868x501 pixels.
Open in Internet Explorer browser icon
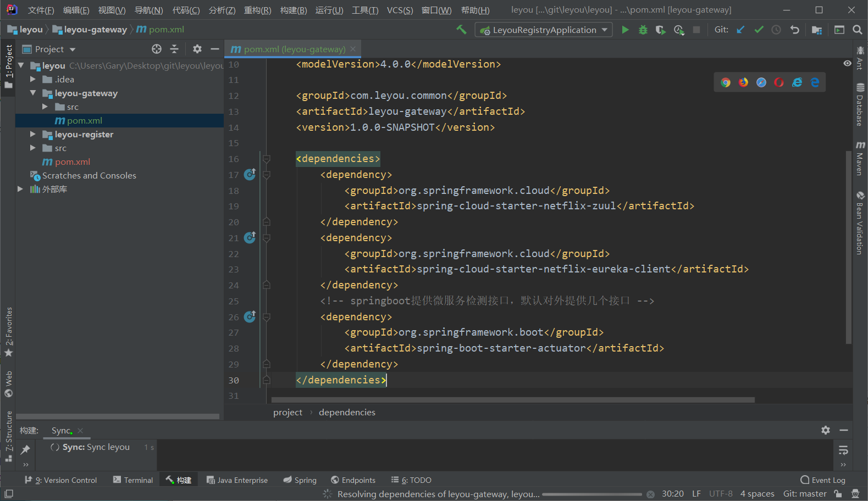coord(797,82)
